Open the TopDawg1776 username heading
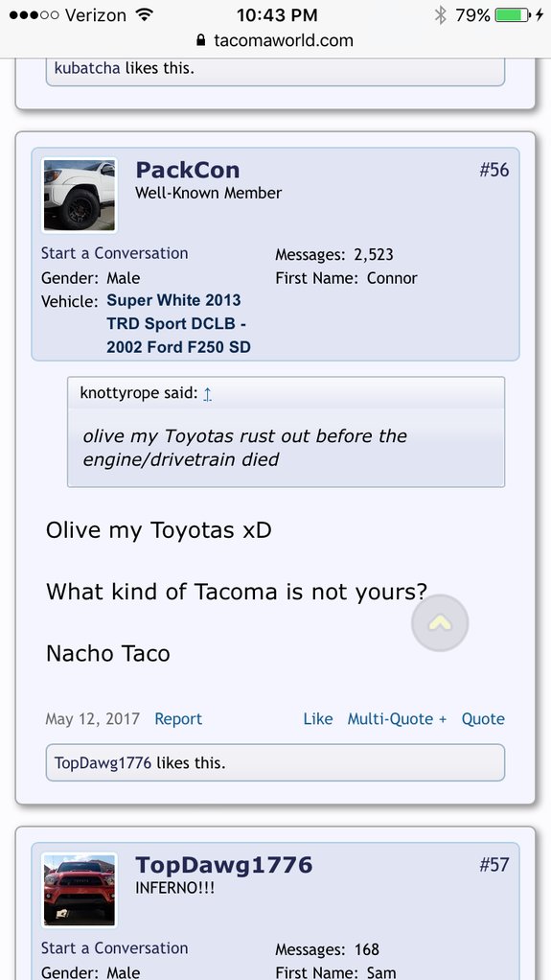Image resolution: width=551 pixels, height=980 pixels. point(224,864)
